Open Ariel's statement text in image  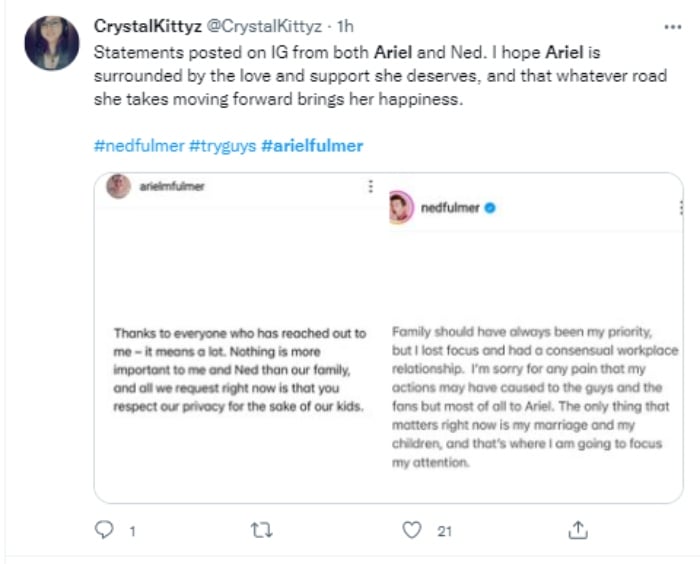click(240, 370)
